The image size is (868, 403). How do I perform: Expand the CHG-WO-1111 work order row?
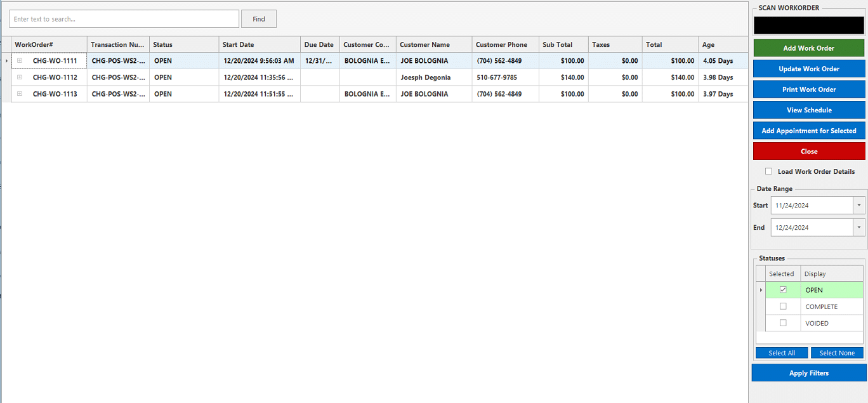tap(20, 61)
